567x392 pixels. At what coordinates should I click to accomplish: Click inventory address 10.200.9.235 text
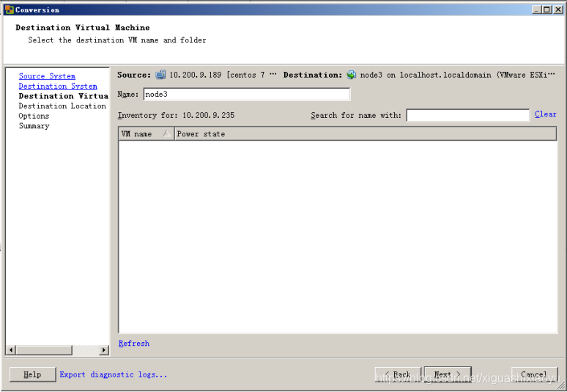[208, 115]
